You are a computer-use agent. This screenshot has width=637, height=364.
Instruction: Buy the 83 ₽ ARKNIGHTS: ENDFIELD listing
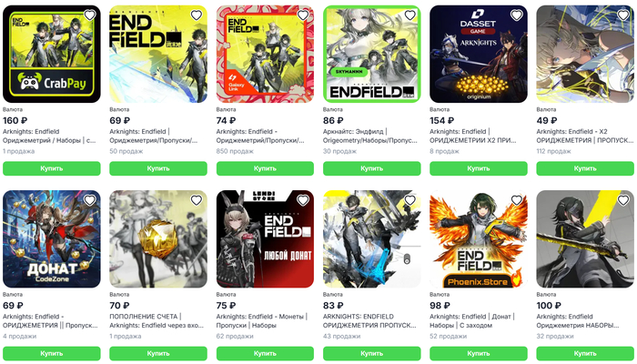371,353
